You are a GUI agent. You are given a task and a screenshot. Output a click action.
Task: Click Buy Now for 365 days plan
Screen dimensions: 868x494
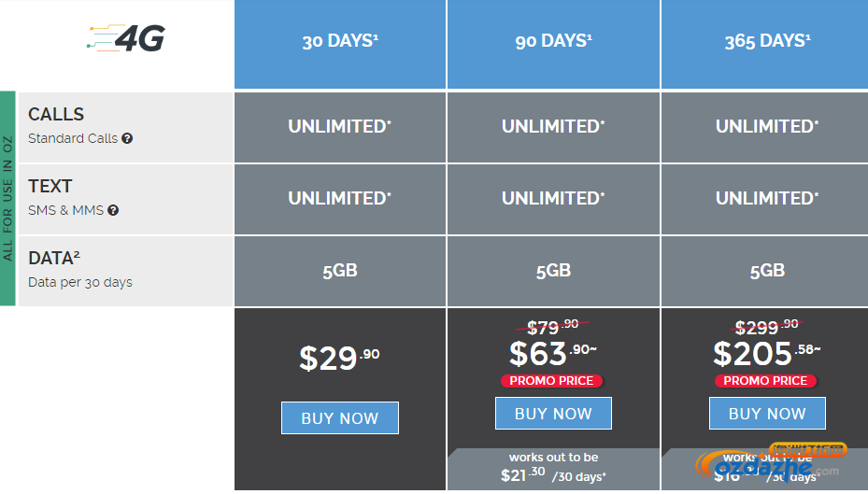pos(767,414)
